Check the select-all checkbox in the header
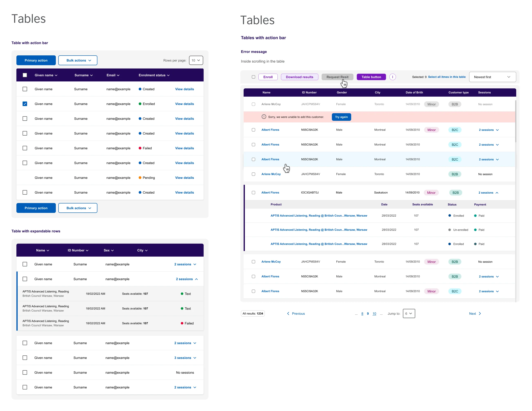The height and width of the screenshot is (411, 532). coord(25,75)
